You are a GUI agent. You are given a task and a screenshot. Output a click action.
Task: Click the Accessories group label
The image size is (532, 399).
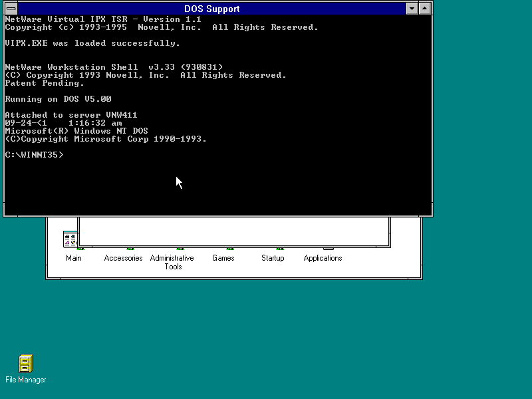tap(123, 258)
